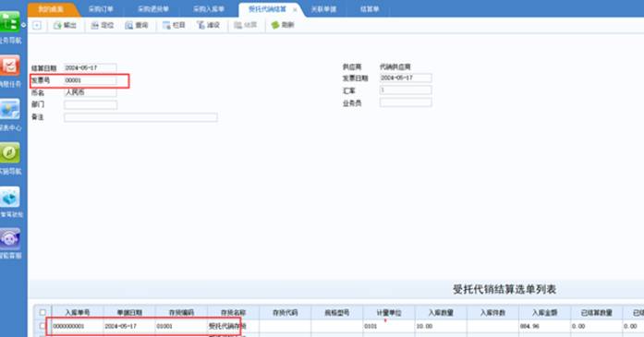Click the 结算 settle toolbar button
The height and width of the screenshot is (337, 644).
click(x=245, y=26)
